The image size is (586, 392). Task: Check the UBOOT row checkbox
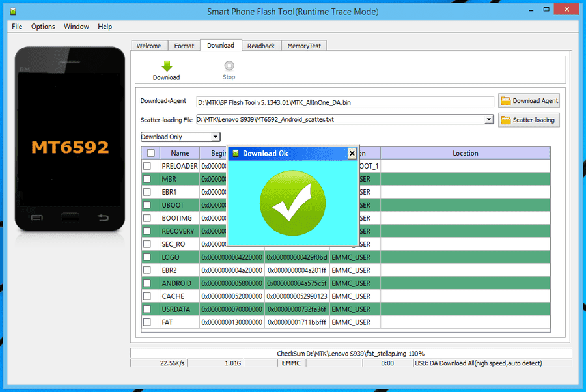tap(147, 205)
